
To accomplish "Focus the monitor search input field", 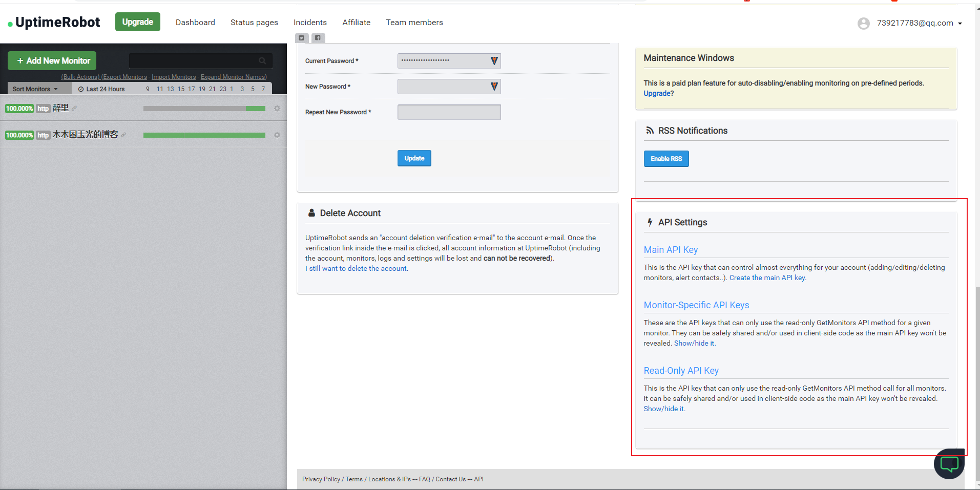I will pos(201,61).
